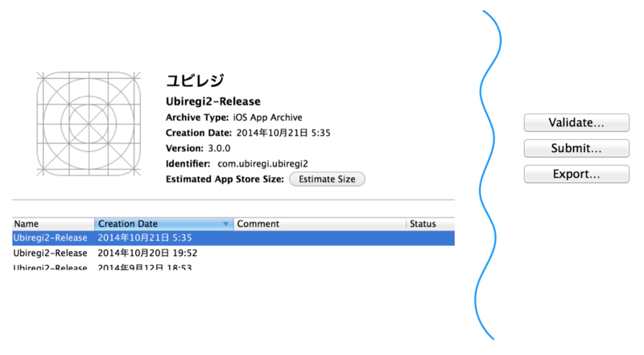Screen dimensions: 644x355
Task: Click the ユビレジ app title
Action: coord(195,80)
